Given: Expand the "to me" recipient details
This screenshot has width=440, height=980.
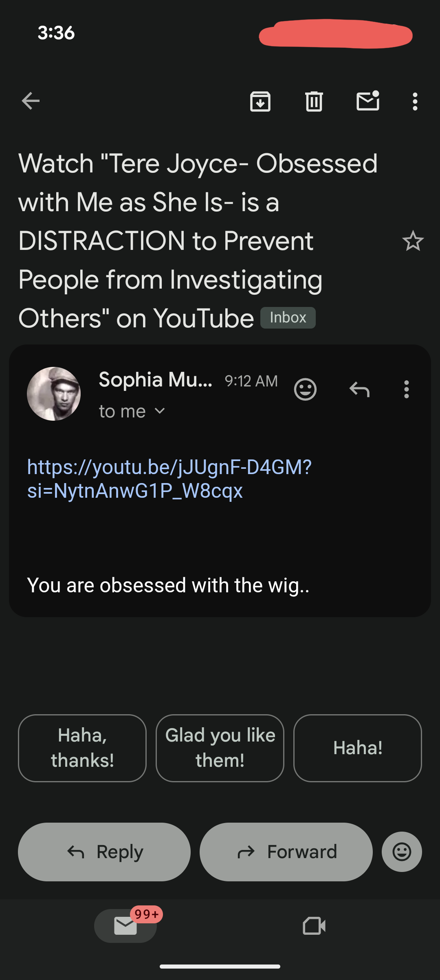Looking at the screenshot, I should tap(132, 411).
